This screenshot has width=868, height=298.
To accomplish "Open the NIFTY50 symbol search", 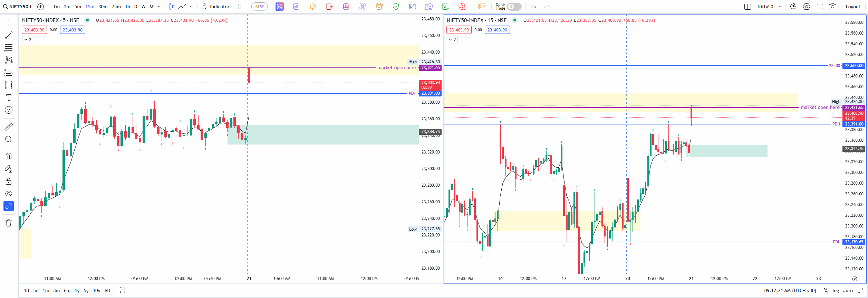I will [17, 7].
